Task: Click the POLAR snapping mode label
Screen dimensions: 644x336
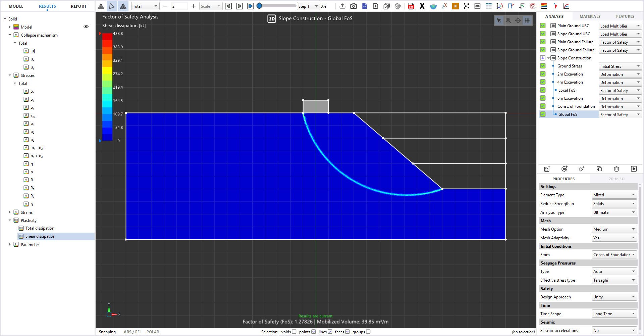Action: click(153, 332)
